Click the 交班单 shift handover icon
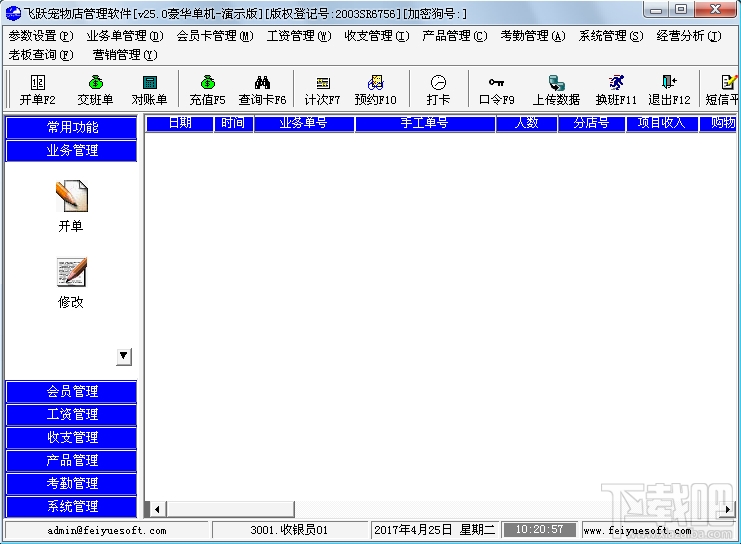This screenshot has height=544, width=741. pos(95,90)
